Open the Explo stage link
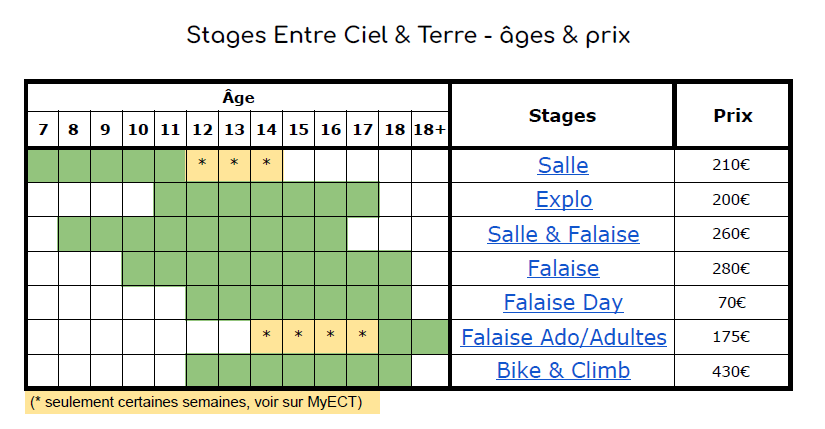This screenshot has width=825, height=429. coord(564,199)
